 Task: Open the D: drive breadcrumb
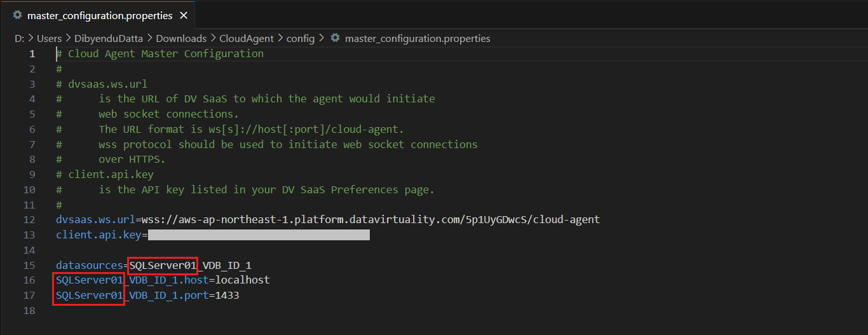[19, 38]
